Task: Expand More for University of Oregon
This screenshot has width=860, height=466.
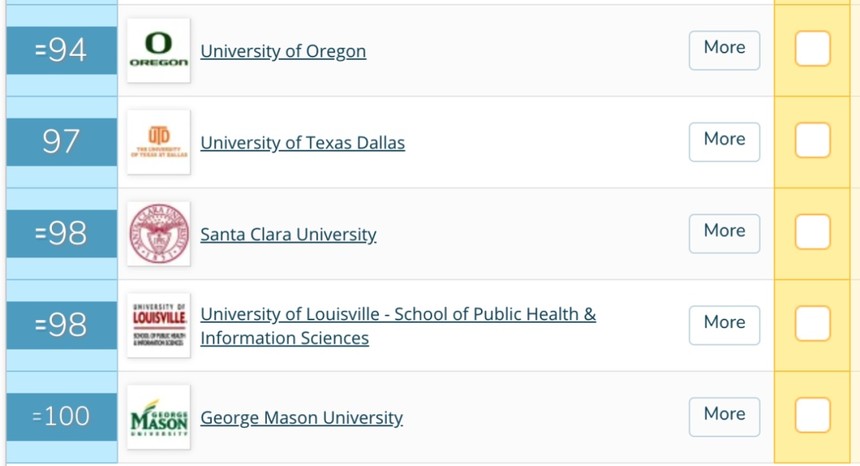Action: (725, 50)
